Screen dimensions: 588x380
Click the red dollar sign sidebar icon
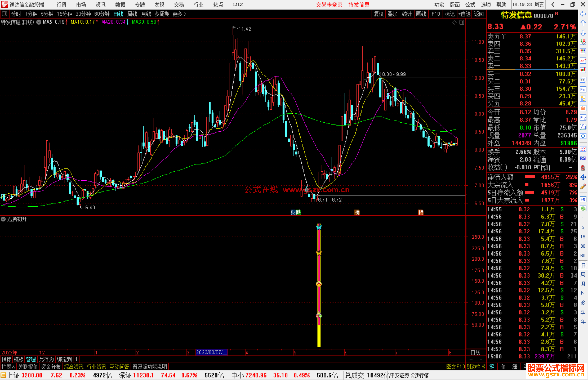583,168
